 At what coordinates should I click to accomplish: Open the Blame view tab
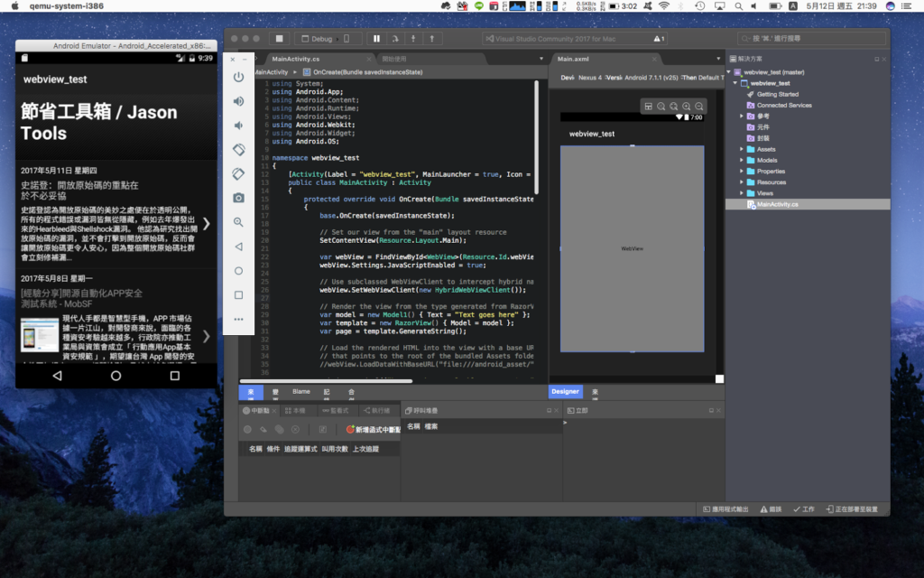(x=301, y=392)
